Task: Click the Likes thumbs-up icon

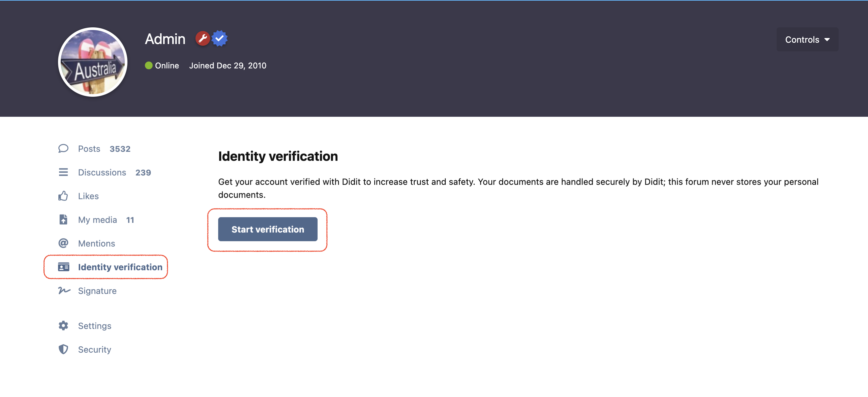Action: 63,196
